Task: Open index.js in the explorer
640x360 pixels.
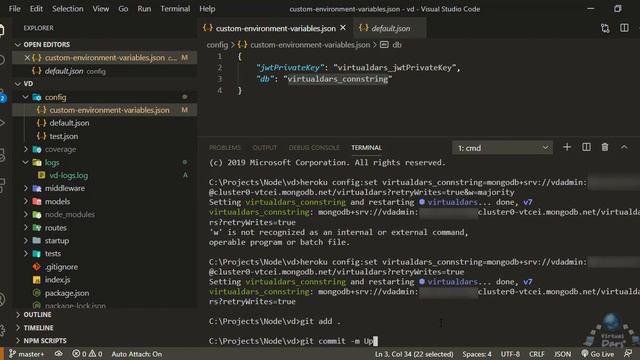Action: 57,280
